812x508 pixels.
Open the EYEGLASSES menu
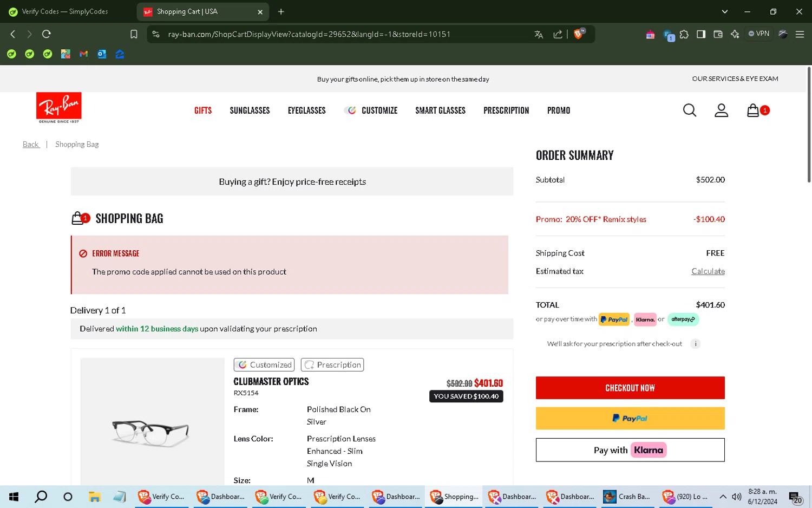[307, 110]
